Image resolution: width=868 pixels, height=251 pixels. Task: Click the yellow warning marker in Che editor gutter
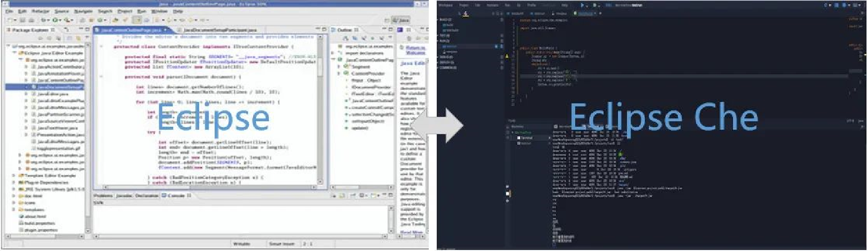[x=507, y=56]
